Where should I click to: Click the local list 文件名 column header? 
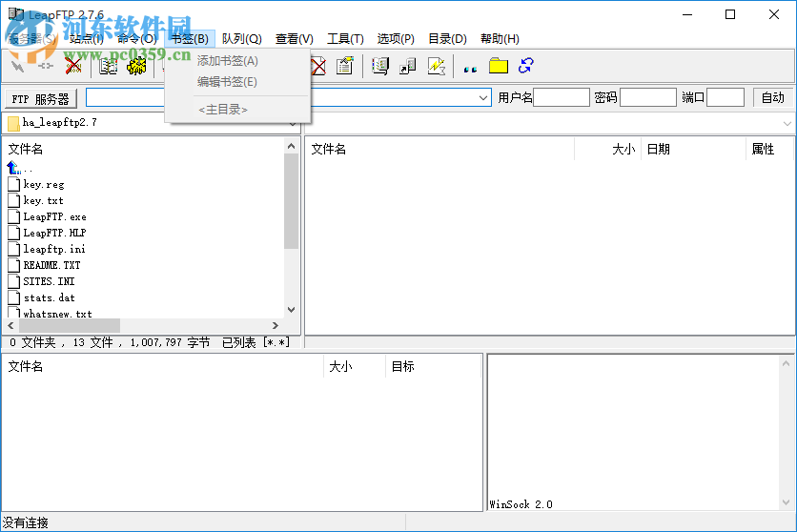(x=26, y=149)
